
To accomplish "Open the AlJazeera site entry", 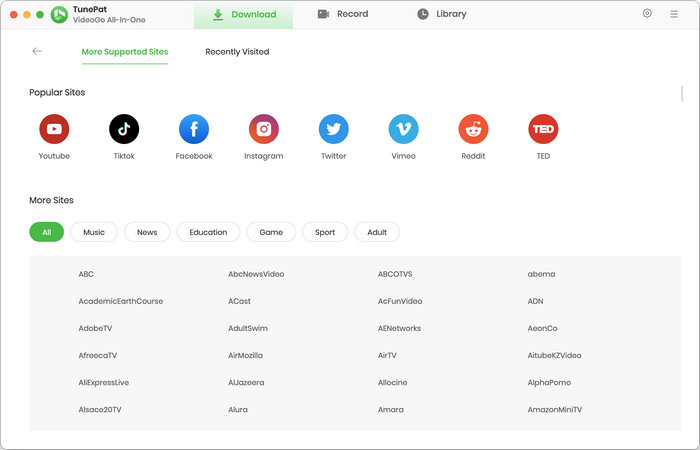I will (x=246, y=383).
